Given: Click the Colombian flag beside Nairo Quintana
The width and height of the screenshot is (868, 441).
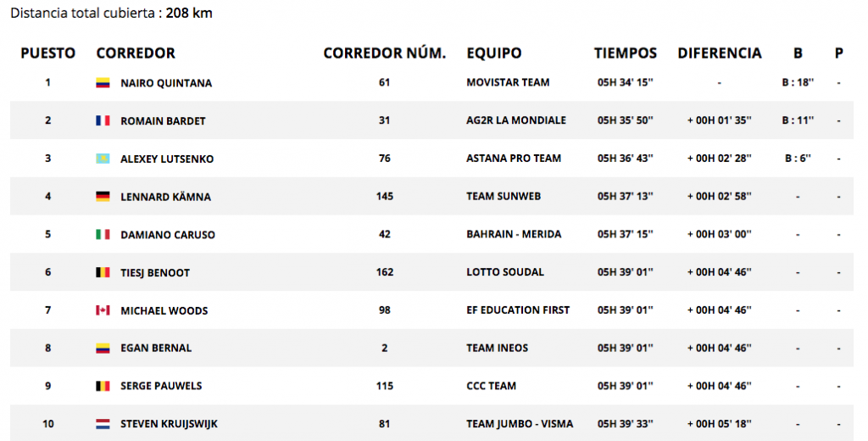Looking at the screenshot, I should click(103, 83).
